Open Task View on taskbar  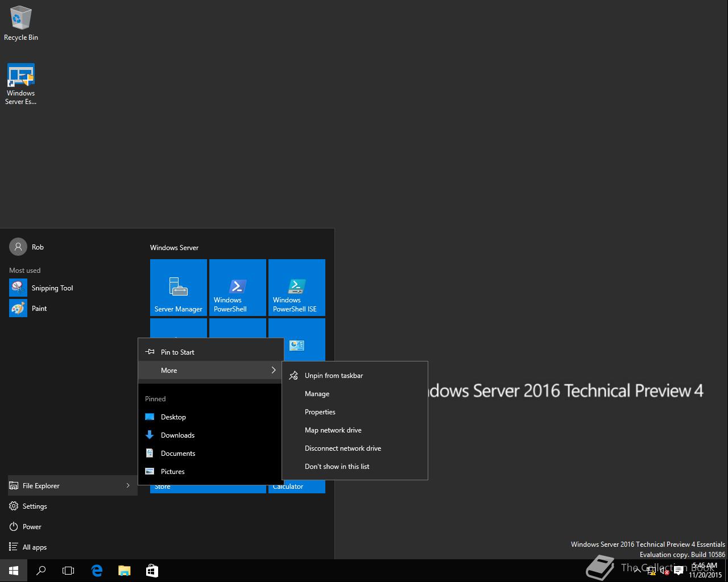coord(68,571)
